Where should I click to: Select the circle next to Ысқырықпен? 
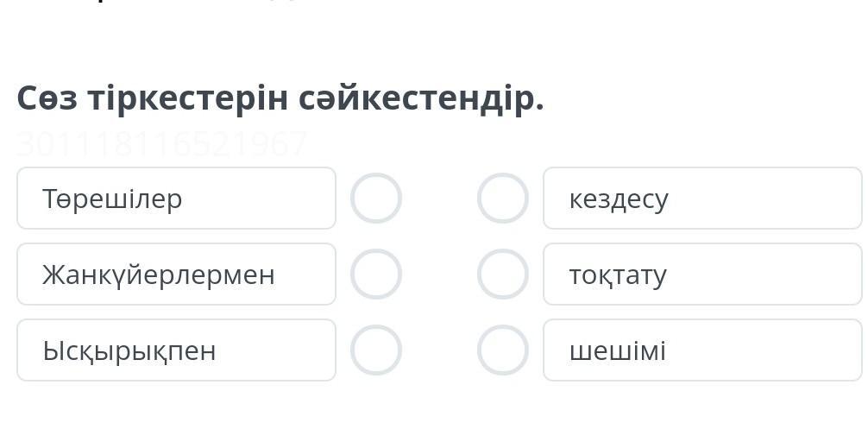[x=376, y=350]
